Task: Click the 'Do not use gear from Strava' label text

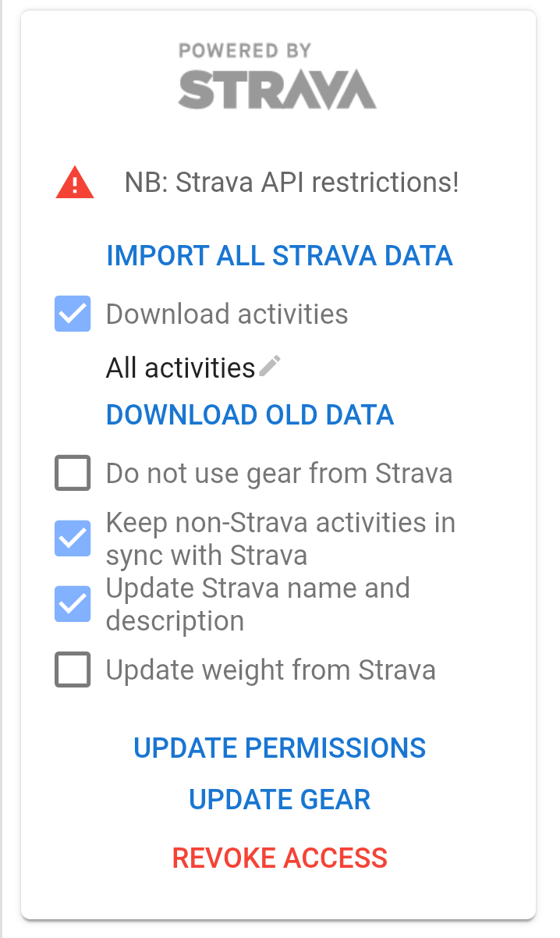Action: (278, 473)
